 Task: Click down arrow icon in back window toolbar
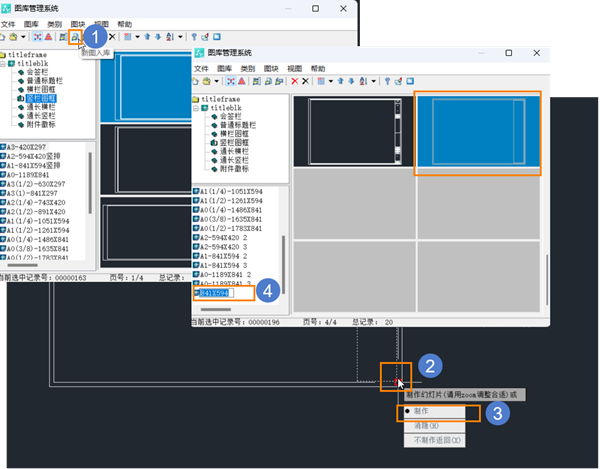158,37
